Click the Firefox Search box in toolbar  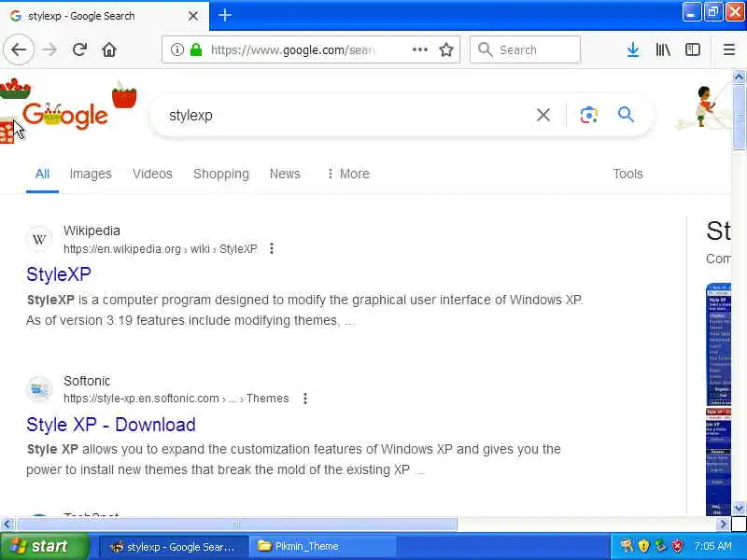click(x=525, y=49)
